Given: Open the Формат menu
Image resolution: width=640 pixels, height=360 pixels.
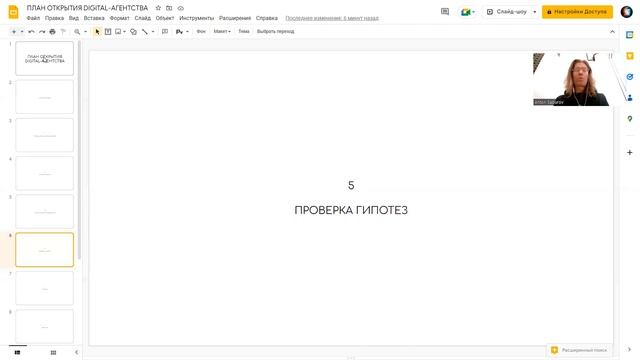Looking at the screenshot, I should pyautogui.click(x=120, y=18).
